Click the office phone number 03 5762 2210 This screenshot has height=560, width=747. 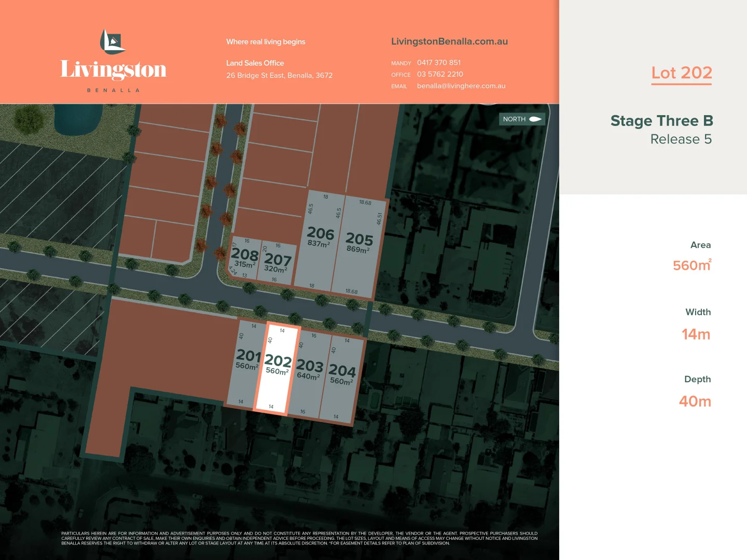point(440,74)
